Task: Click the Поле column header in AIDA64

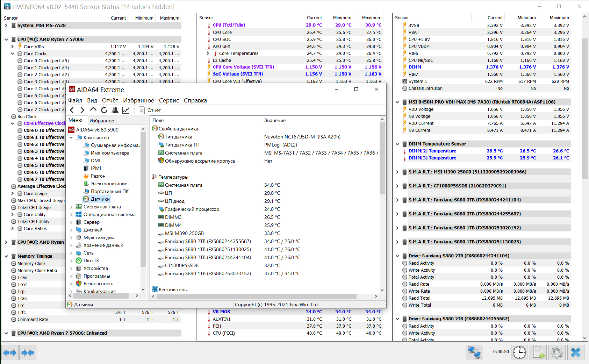Action: click(206, 120)
